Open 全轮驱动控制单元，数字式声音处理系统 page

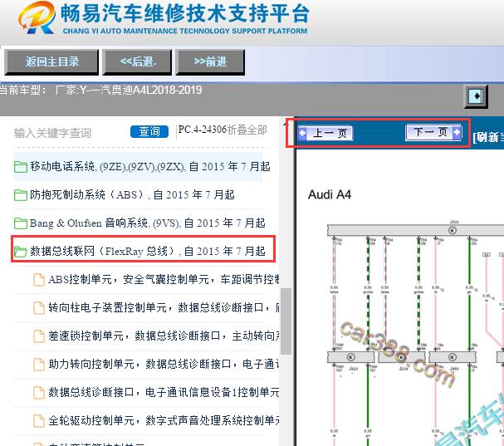[x=164, y=420]
